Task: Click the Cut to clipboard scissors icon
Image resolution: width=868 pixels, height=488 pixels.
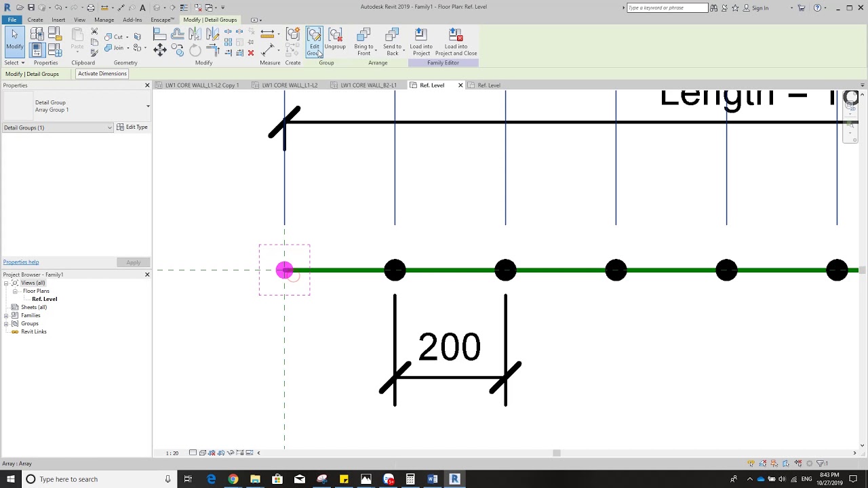Action: (94, 32)
